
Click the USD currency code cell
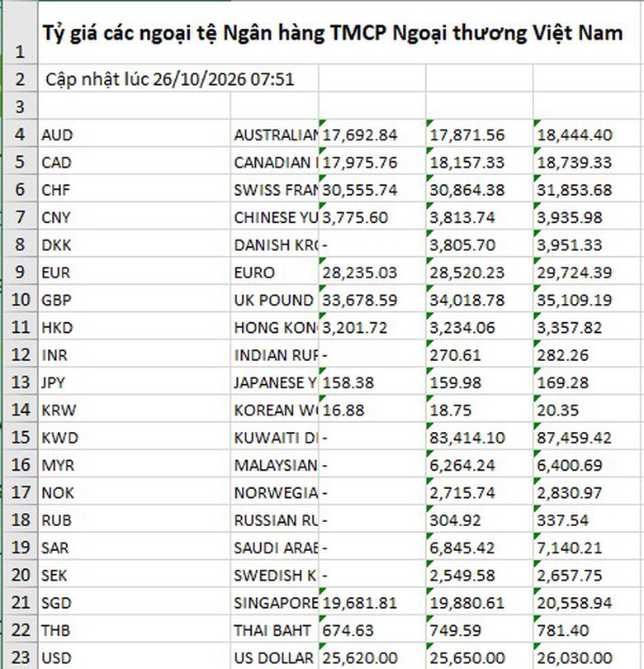coord(134,657)
